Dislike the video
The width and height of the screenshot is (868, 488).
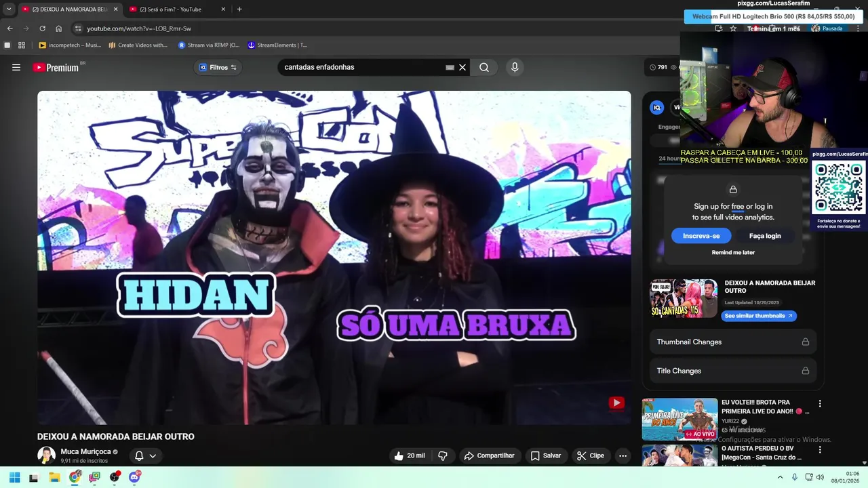[443, 455]
